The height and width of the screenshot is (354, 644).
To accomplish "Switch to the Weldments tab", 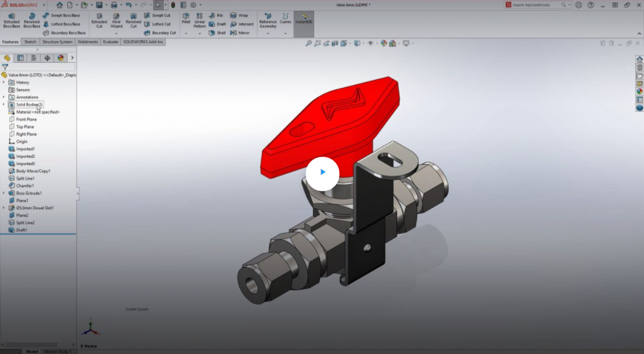I will click(x=88, y=41).
